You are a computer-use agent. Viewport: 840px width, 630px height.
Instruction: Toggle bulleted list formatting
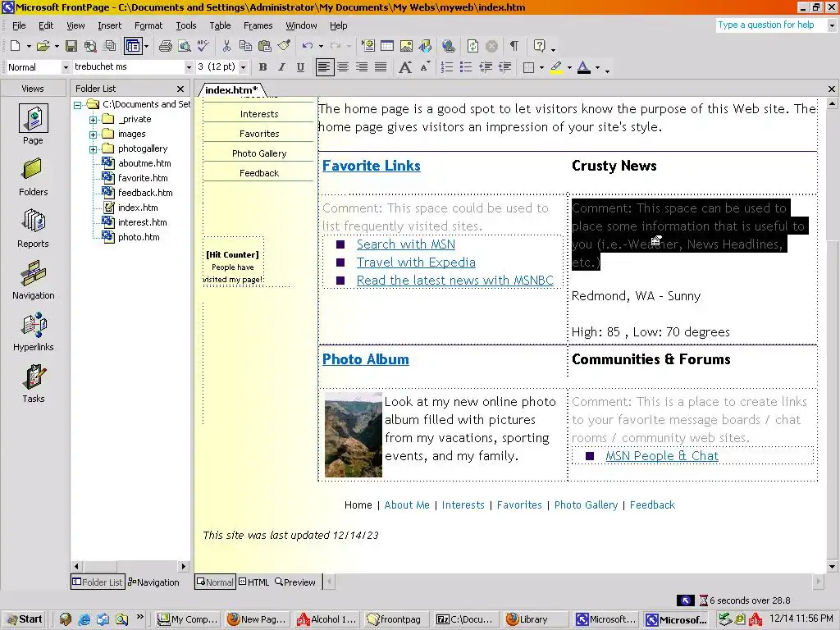click(x=466, y=67)
